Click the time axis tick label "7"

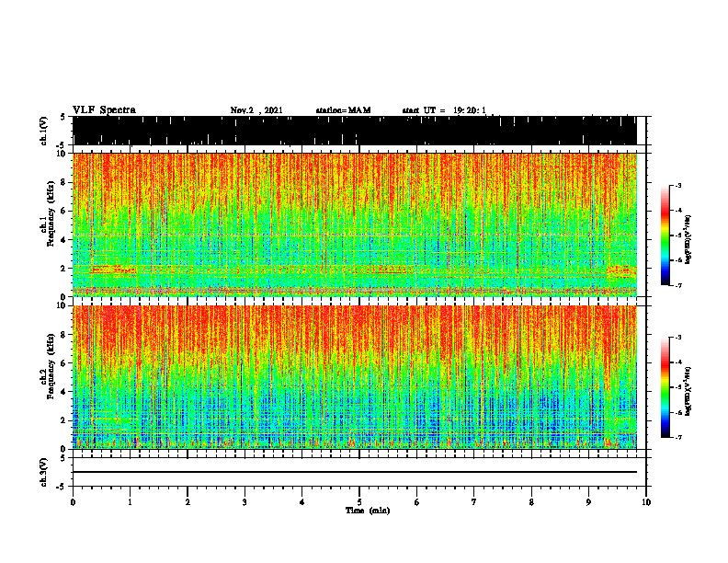[x=474, y=502]
